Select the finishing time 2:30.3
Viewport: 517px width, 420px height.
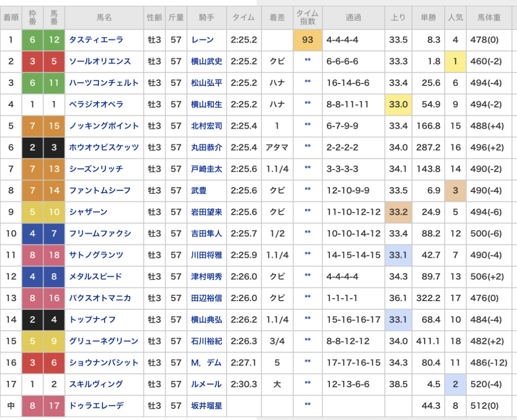[x=244, y=384]
